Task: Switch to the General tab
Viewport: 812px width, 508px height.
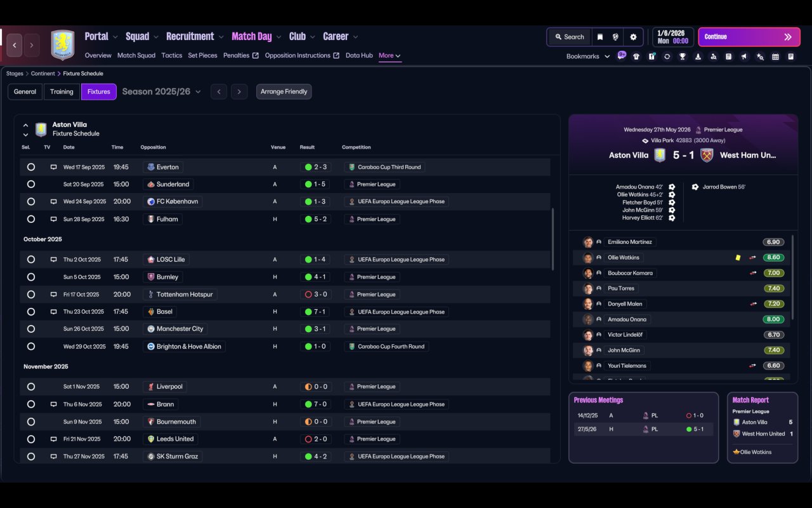Action: pyautogui.click(x=25, y=91)
